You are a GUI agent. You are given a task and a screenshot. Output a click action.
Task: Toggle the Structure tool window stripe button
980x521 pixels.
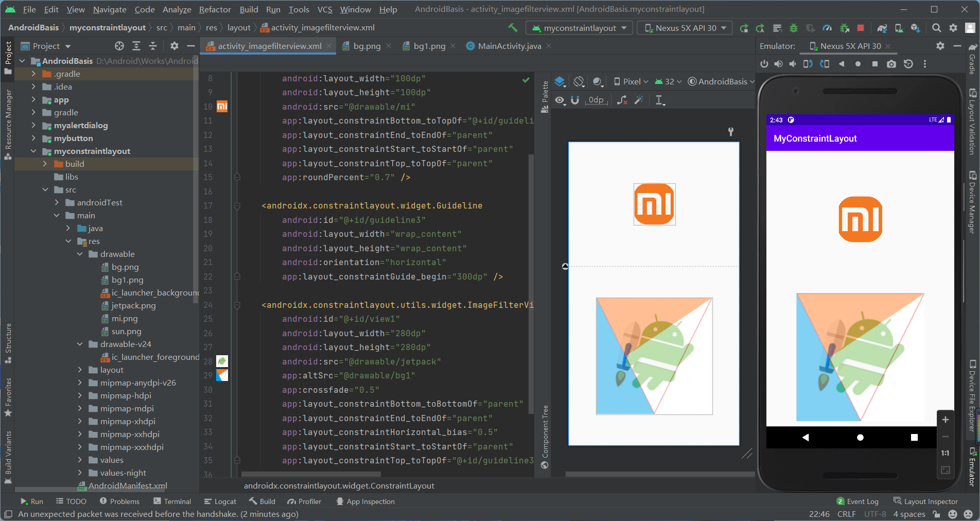click(8, 343)
